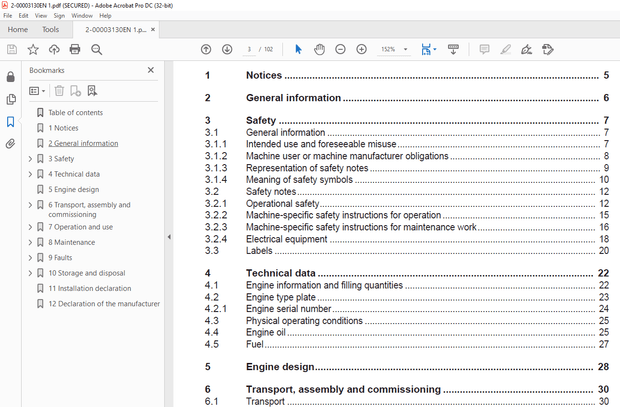Image resolution: width=620 pixels, height=407 pixels.
Task: Zoom out with the minus button
Action: coord(340,49)
